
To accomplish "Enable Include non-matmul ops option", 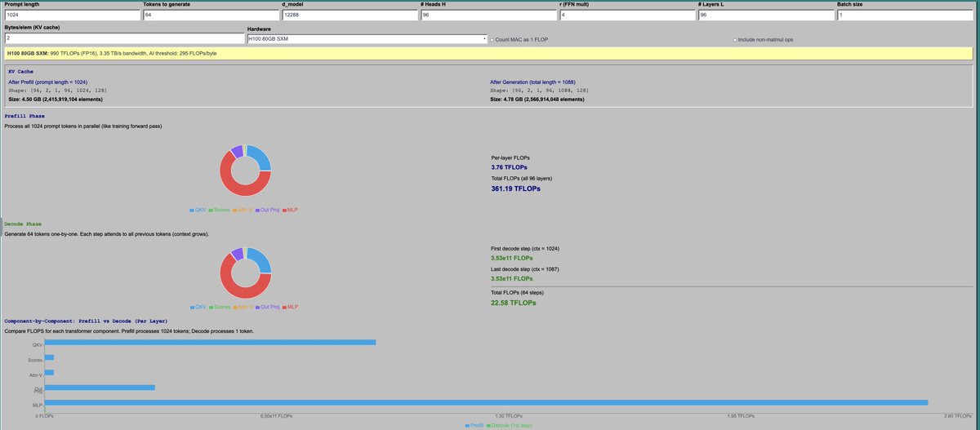I will (x=736, y=39).
